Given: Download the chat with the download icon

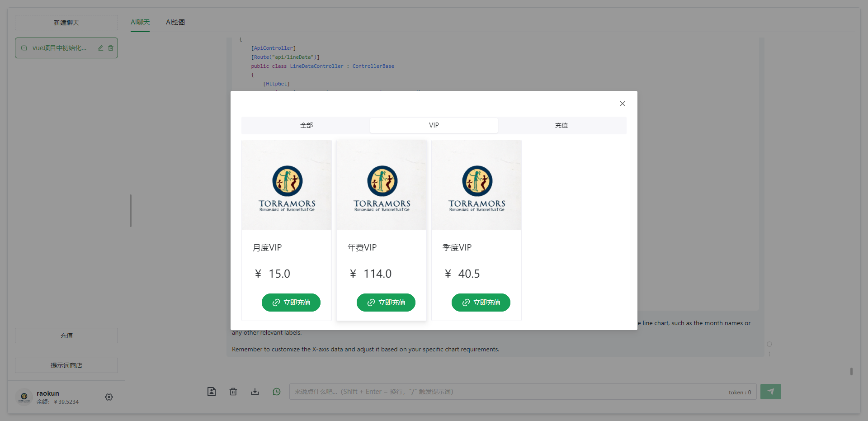Looking at the screenshot, I should point(255,392).
